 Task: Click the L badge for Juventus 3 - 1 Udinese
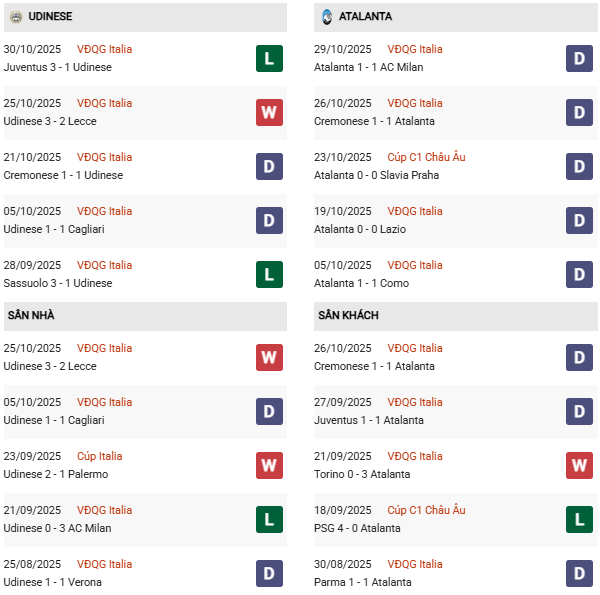(x=269, y=58)
